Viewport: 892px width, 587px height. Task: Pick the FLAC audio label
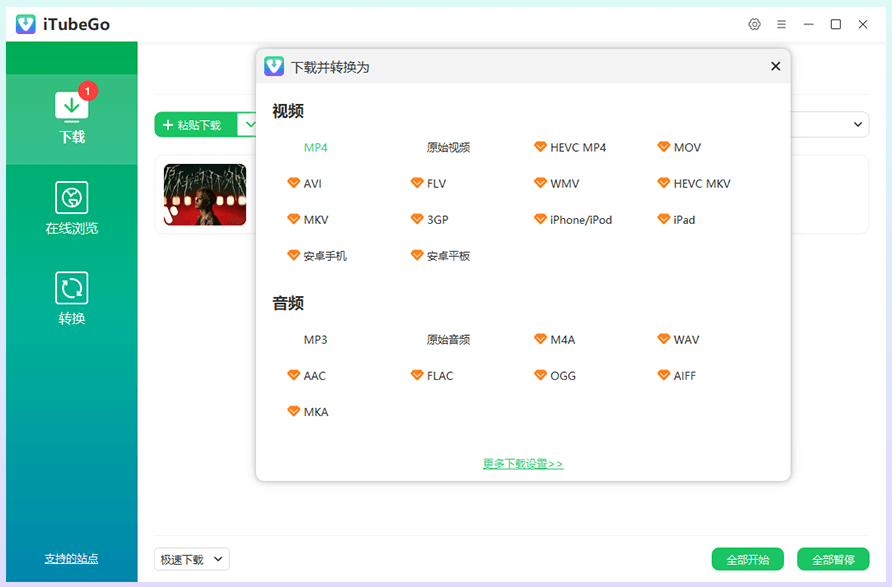coord(440,375)
